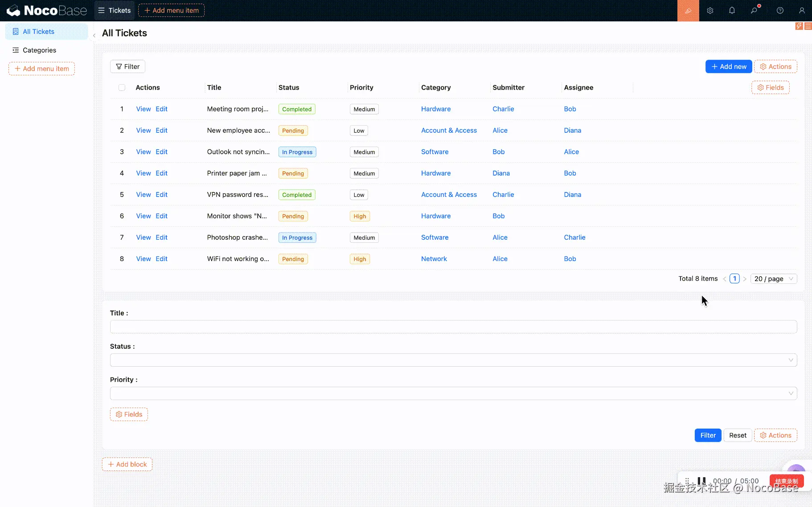Viewport: 812px width, 507px height.
Task: Edit the Monitor shows ticket in row 6
Action: pyautogui.click(x=161, y=216)
